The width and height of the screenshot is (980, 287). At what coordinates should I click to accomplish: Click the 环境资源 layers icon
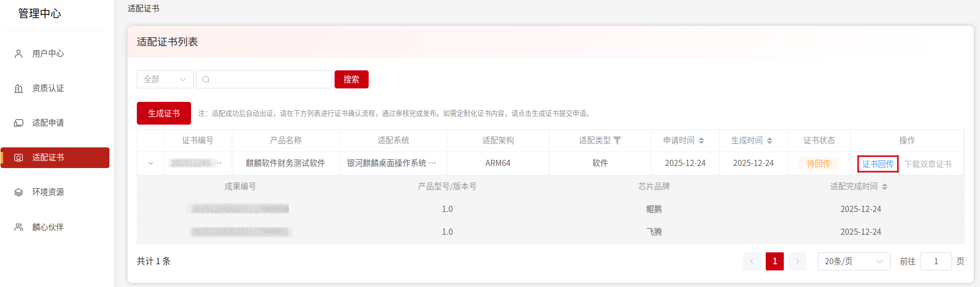click(19, 192)
